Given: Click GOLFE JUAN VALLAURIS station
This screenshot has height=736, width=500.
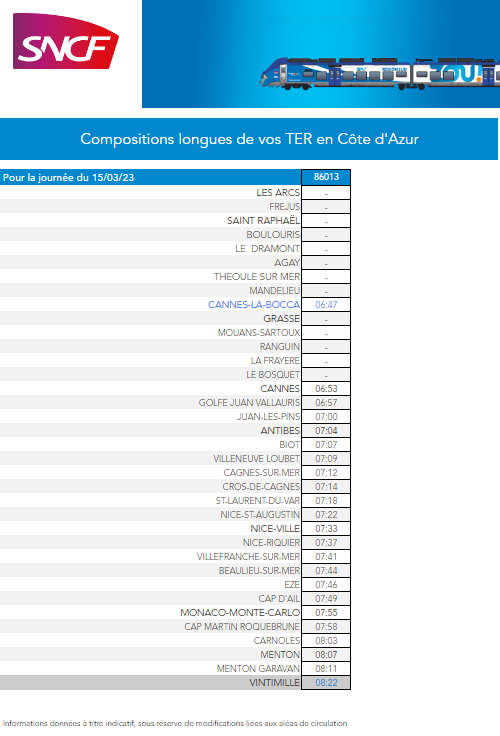Looking at the screenshot, I should pyautogui.click(x=249, y=403).
